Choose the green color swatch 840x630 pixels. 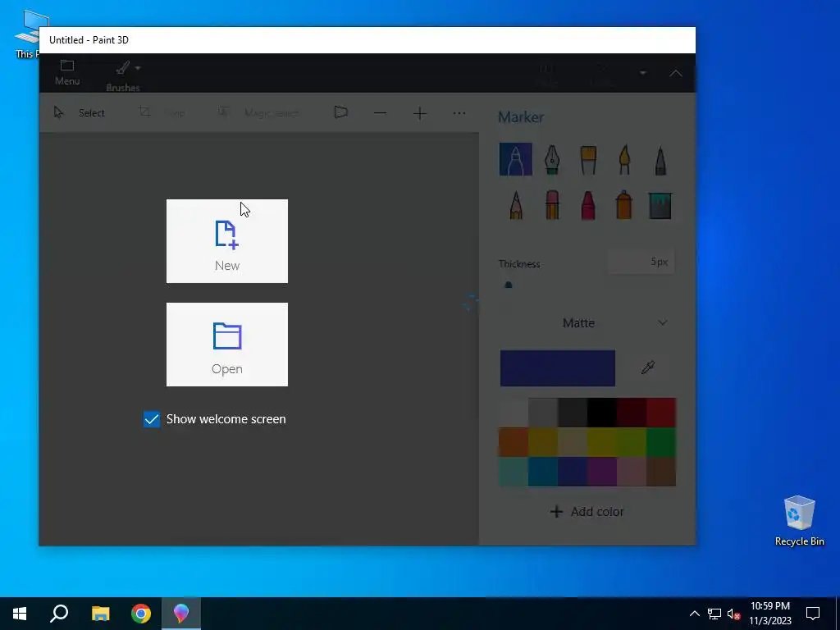click(661, 442)
